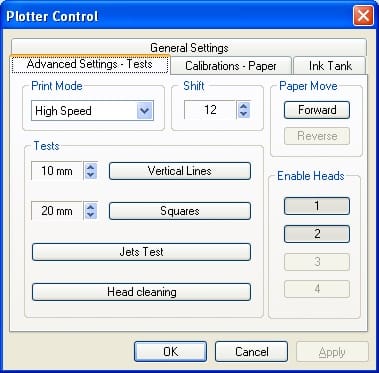Increase Squares size above 20 mm

(x=91, y=207)
